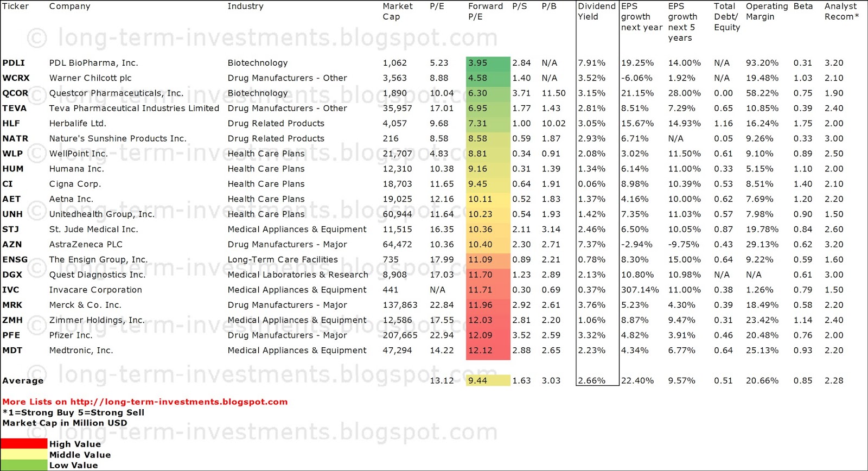Viewport: 868px width, 471px height.
Task: Select MDT forward P/E value 12.12
Action: tap(488, 351)
